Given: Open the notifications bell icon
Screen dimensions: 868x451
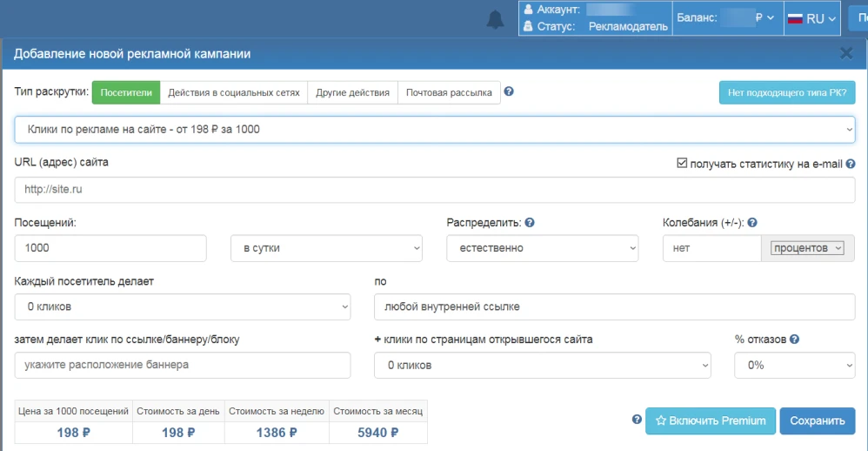Looking at the screenshot, I should (495, 19).
